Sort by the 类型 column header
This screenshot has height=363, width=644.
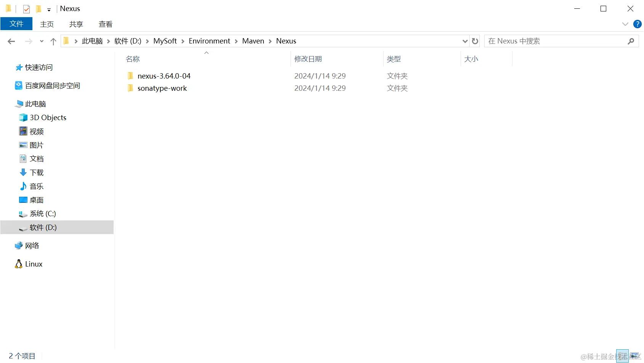click(394, 59)
